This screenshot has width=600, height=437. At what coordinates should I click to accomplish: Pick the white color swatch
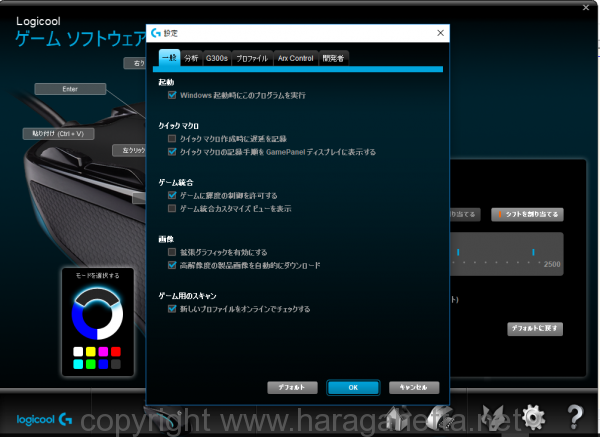pos(78,352)
